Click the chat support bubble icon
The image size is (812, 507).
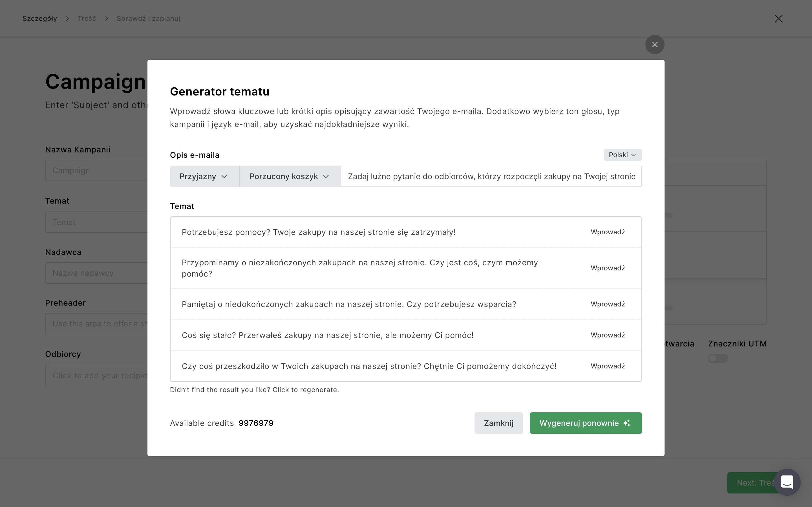787,482
